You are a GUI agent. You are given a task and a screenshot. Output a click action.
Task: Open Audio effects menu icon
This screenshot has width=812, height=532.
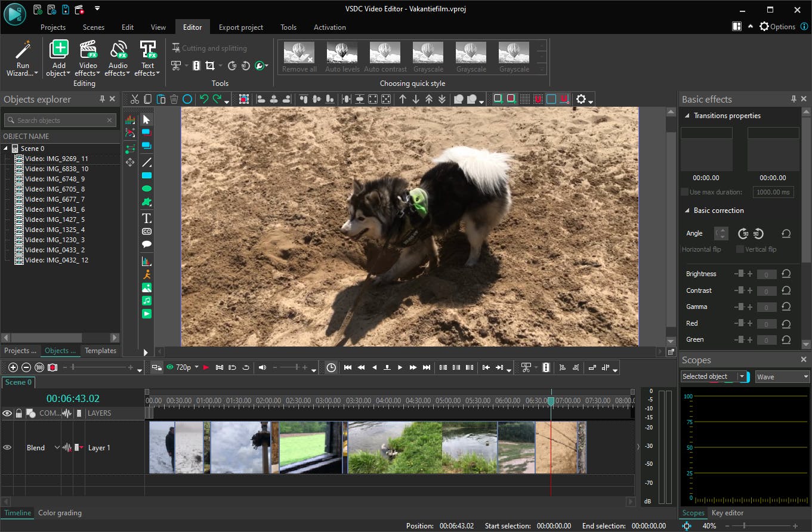(118, 50)
